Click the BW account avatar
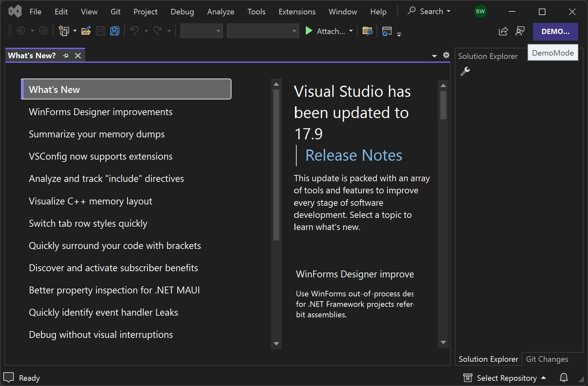Image resolution: width=588 pixels, height=386 pixels. 480,11
